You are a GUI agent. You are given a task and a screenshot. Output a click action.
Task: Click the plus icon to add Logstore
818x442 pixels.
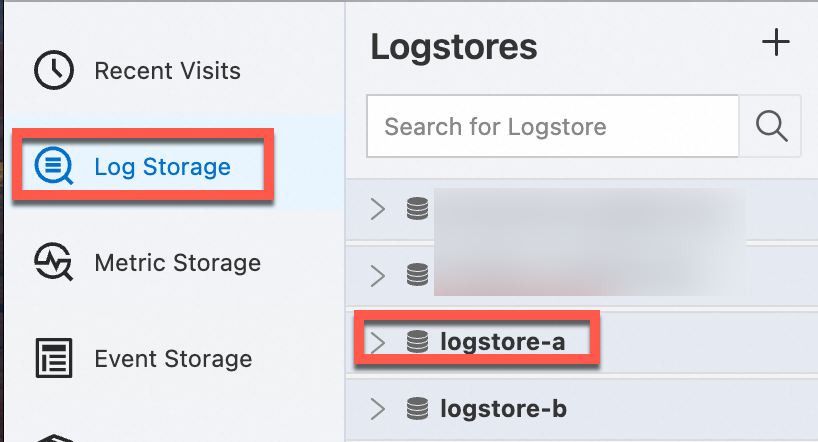(x=776, y=42)
